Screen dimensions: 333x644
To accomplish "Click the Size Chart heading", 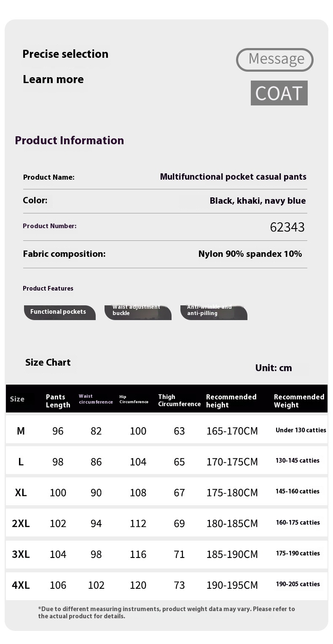I will 48,362.
